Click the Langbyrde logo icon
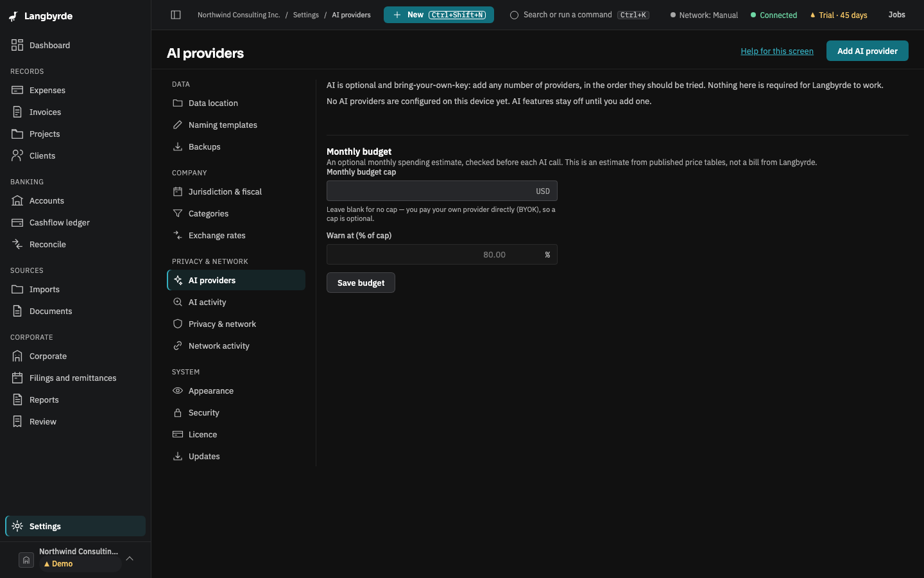 13,16
